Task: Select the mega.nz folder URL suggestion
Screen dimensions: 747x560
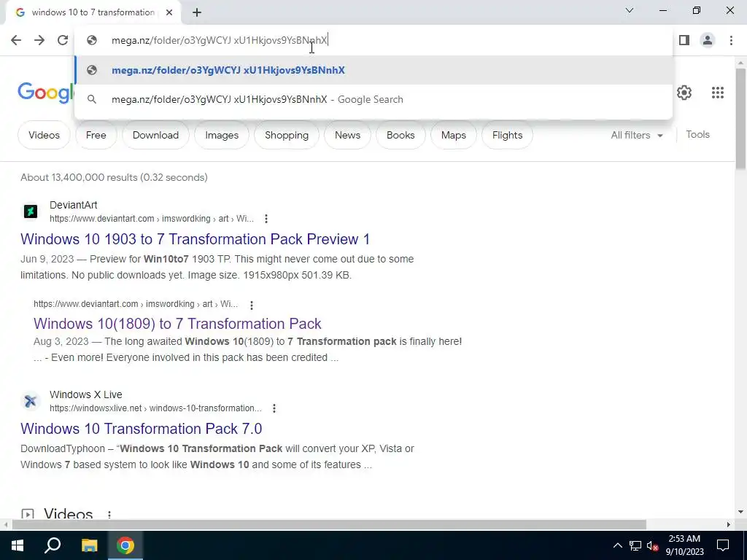Action: point(373,70)
